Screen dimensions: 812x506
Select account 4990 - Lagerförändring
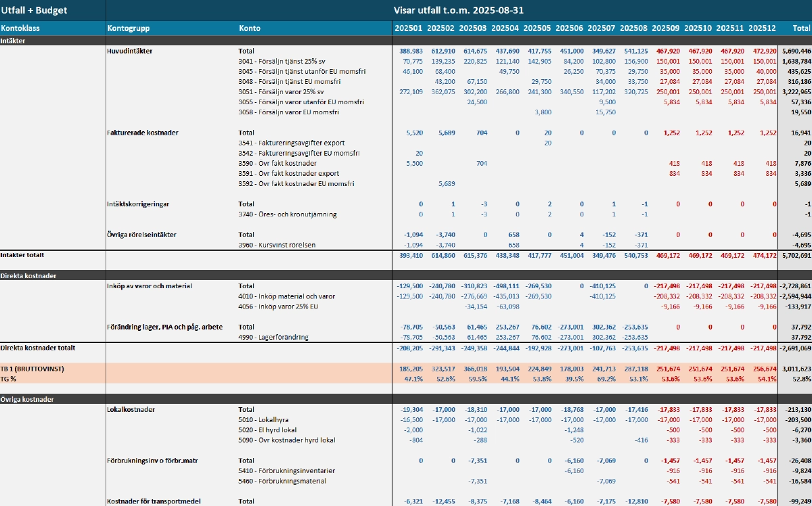pyautogui.click(x=273, y=337)
